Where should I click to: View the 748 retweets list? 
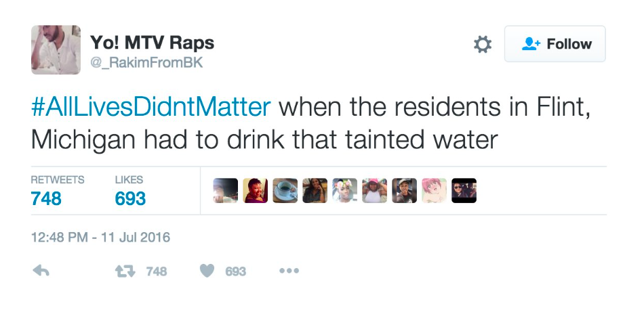pyautogui.click(x=58, y=191)
